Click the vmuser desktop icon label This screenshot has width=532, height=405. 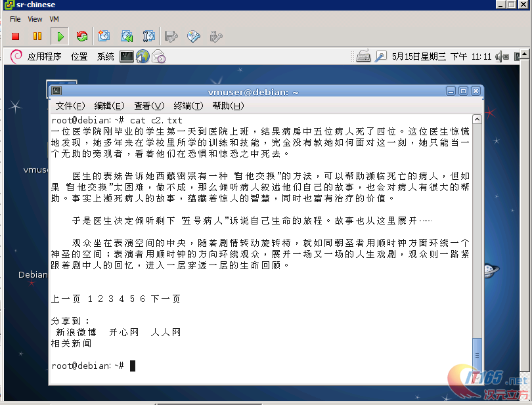click(x=35, y=169)
